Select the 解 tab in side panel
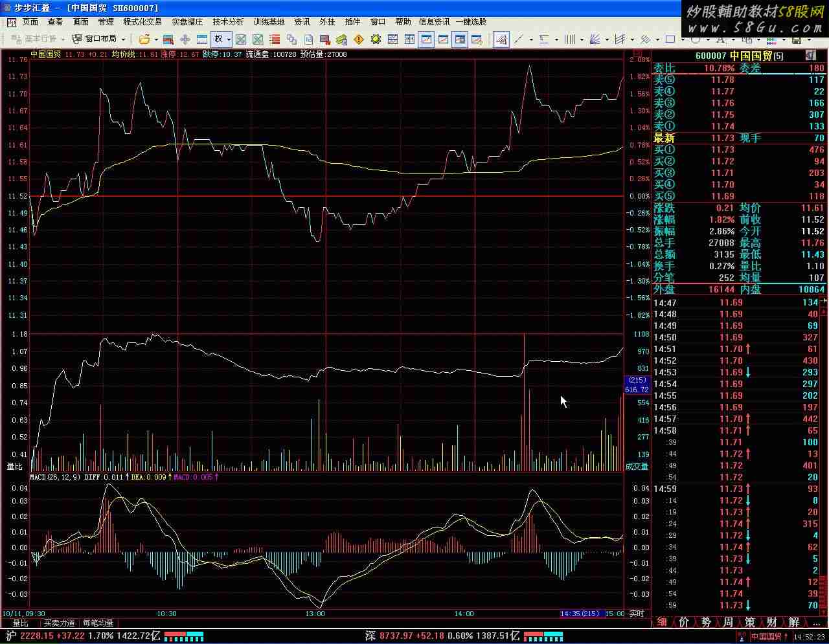Screen dimensions: 829x644 click(794, 622)
